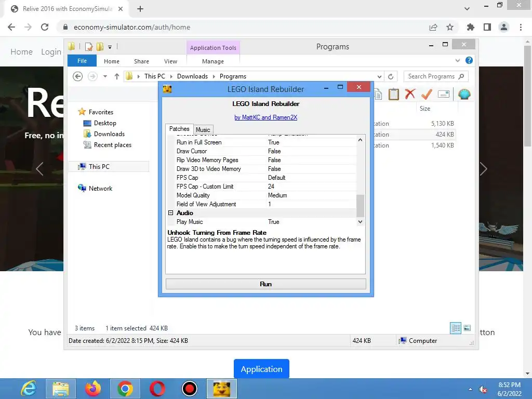Show hidden tray icons arrow
The image size is (532, 399).
[x=470, y=389]
